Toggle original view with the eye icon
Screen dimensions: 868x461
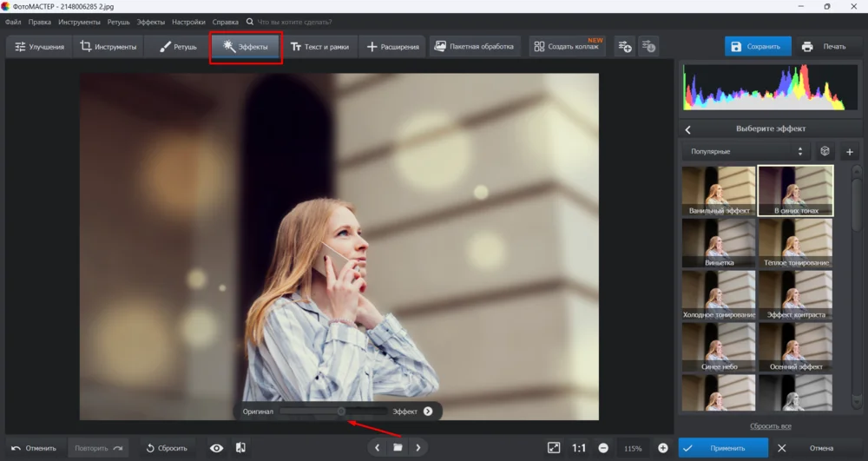tap(217, 448)
